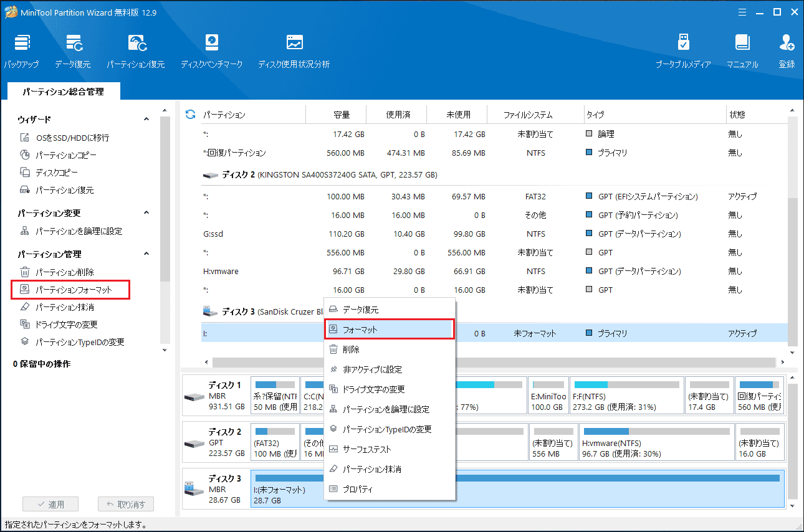Choose サーフェステスト in the context menu
The width and height of the screenshot is (804, 532).
coord(390,449)
